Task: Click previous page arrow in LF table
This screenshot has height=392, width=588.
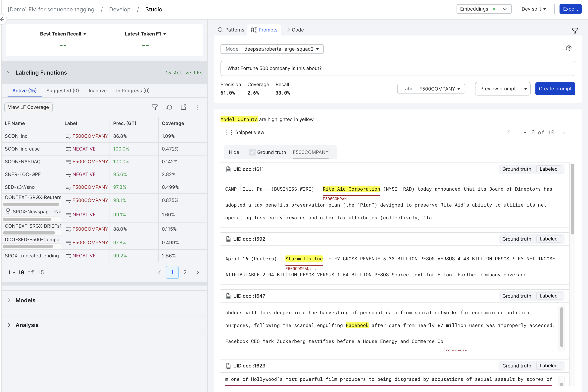Action: pos(160,272)
